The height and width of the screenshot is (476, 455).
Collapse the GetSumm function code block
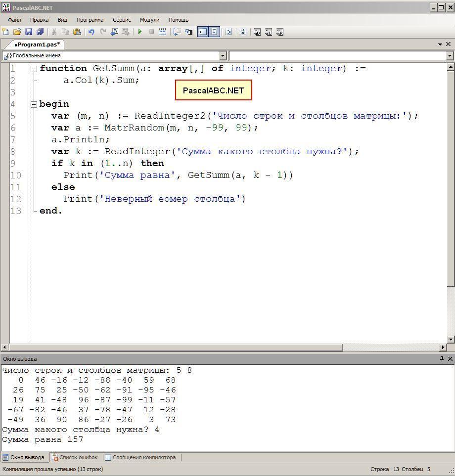pos(34,69)
